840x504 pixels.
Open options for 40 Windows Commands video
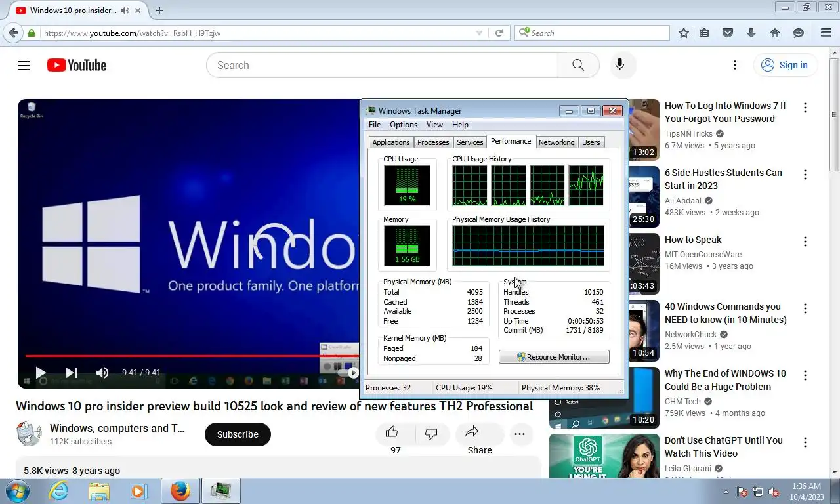click(805, 308)
